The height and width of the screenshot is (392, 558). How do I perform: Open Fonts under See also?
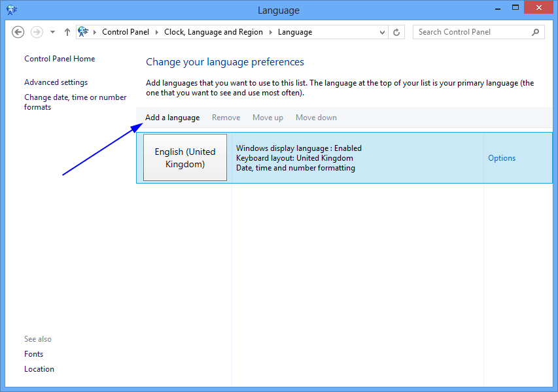(33, 354)
